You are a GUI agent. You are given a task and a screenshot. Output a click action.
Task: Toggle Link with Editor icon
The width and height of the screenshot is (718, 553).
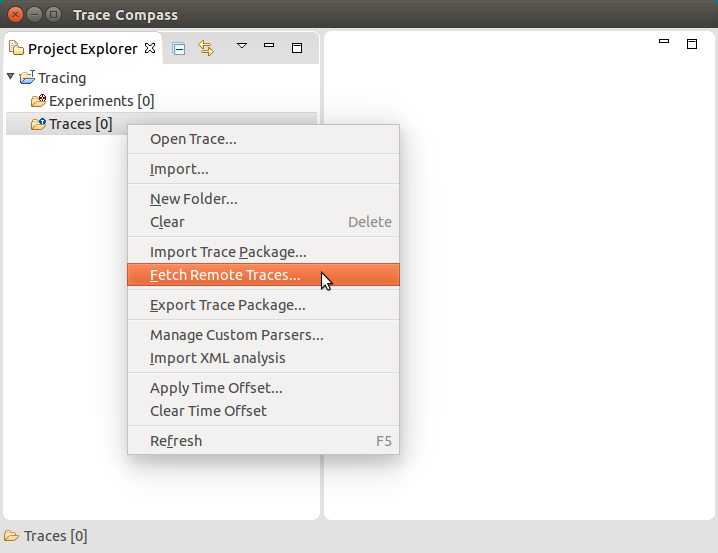tap(206, 48)
